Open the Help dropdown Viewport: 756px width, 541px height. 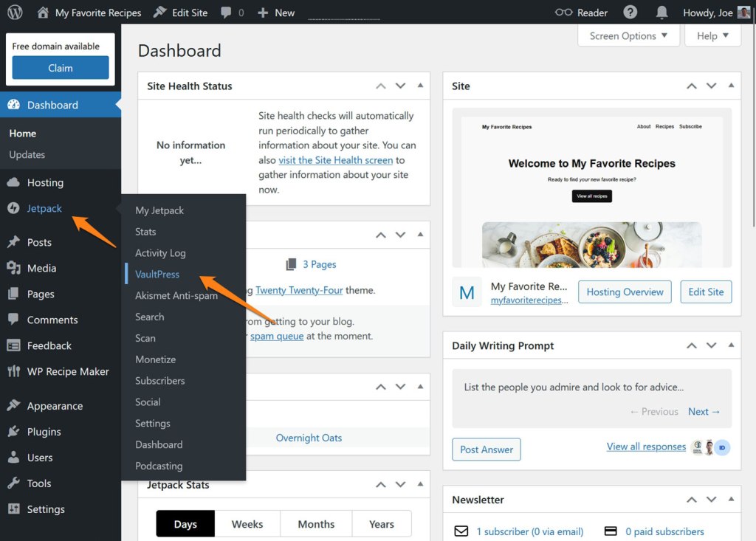[712, 35]
